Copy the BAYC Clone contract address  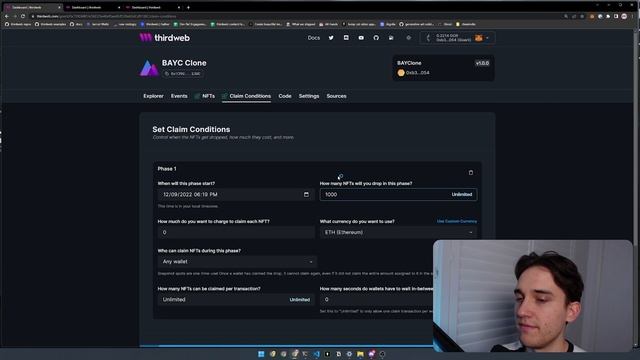(x=183, y=74)
